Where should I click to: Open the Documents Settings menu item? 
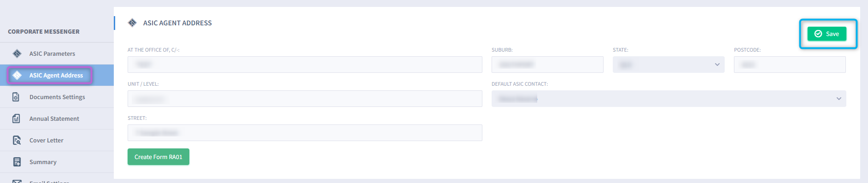tap(57, 97)
